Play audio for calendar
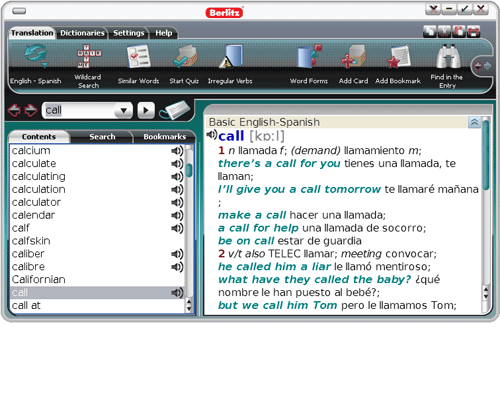The width and height of the screenshot is (500, 405). coord(177,215)
